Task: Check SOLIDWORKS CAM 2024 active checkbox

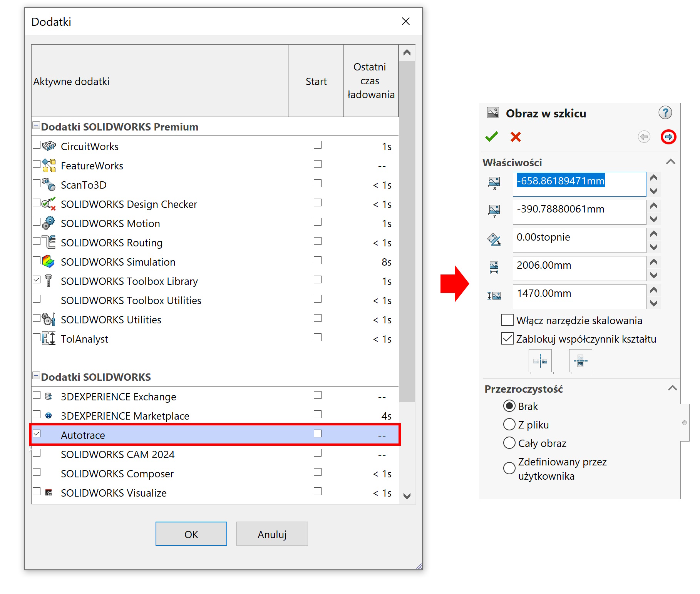Action: 37,453
